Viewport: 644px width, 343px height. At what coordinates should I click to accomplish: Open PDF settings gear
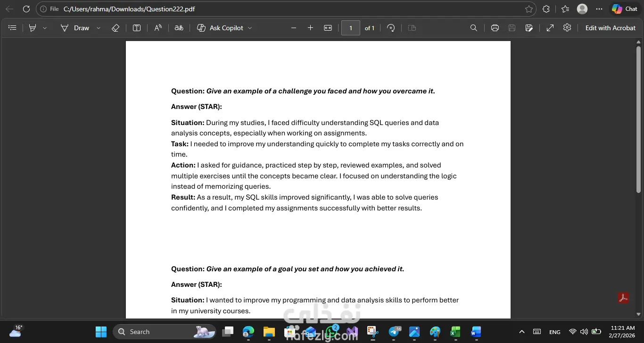tap(567, 28)
